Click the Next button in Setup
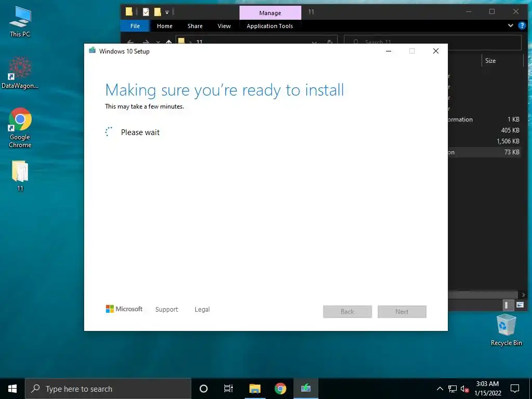532x399 pixels. point(402,312)
